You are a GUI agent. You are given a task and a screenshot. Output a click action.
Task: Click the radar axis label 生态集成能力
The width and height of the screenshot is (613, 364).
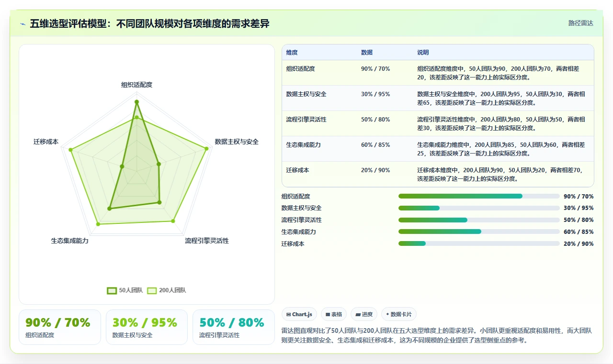click(70, 241)
